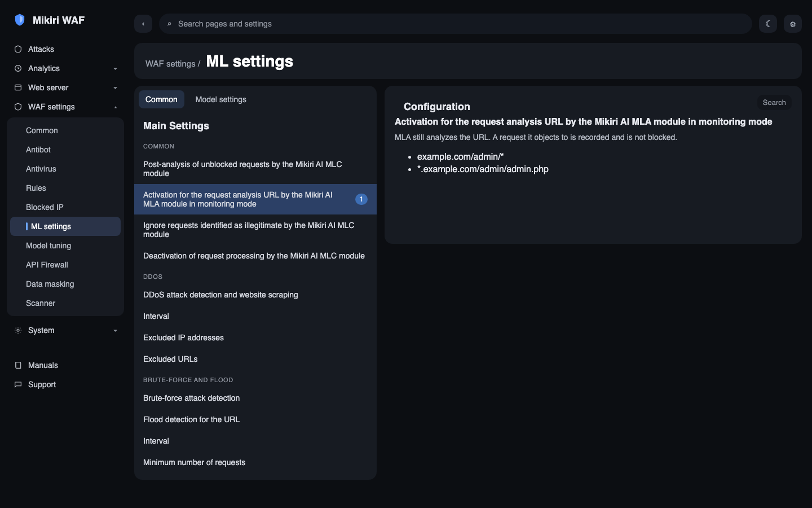
Task: Open Blocked IP page
Action: click(x=65, y=207)
